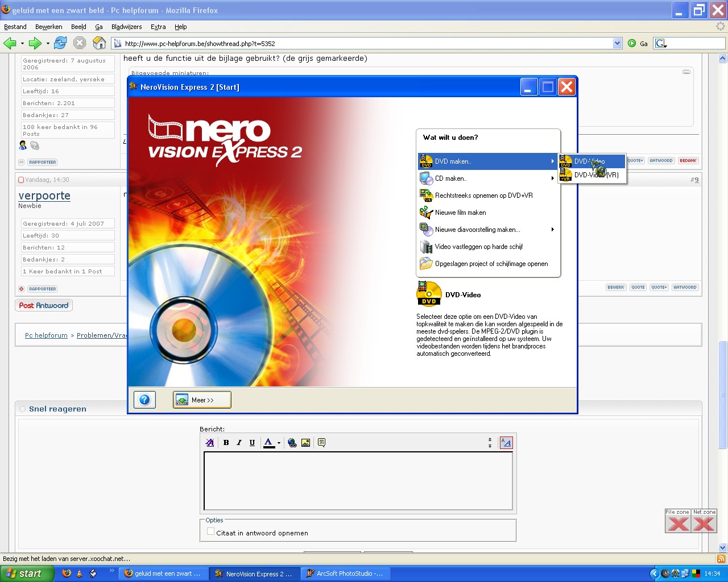Switch to ArcSoft PhotoStudio taskbar button

(x=345, y=573)
